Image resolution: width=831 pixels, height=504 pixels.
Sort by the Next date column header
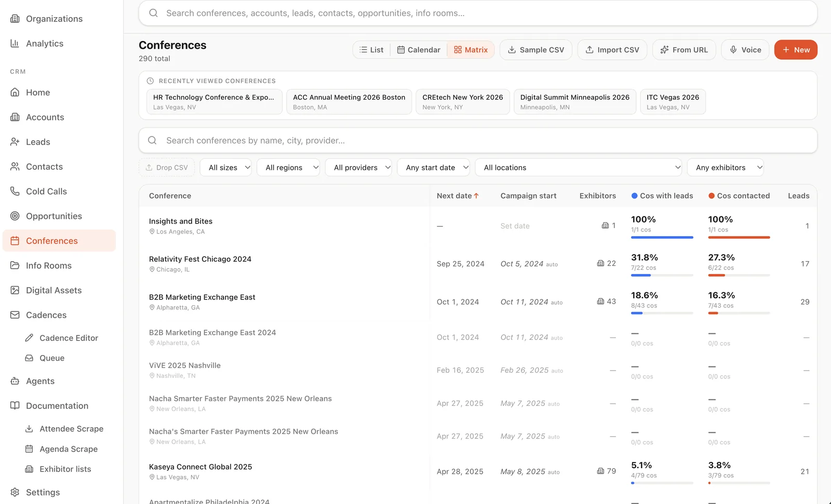458,196
